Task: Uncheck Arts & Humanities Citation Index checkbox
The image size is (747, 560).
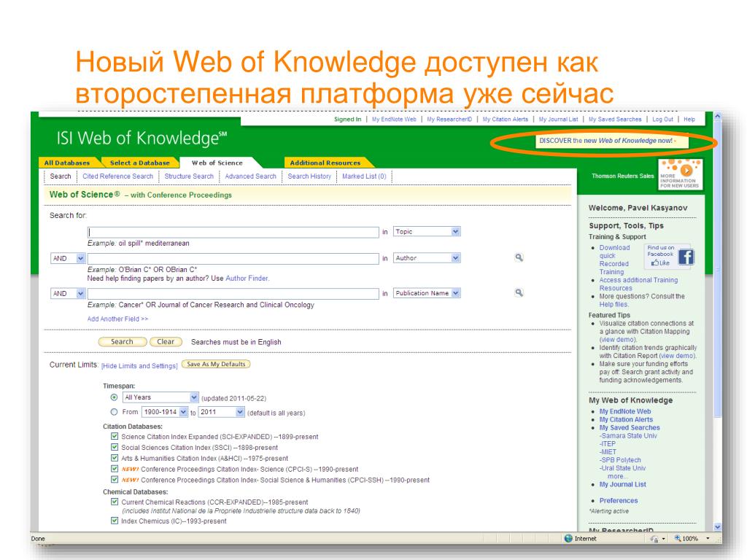Action: pyautogui.click(x=115, y=458)
